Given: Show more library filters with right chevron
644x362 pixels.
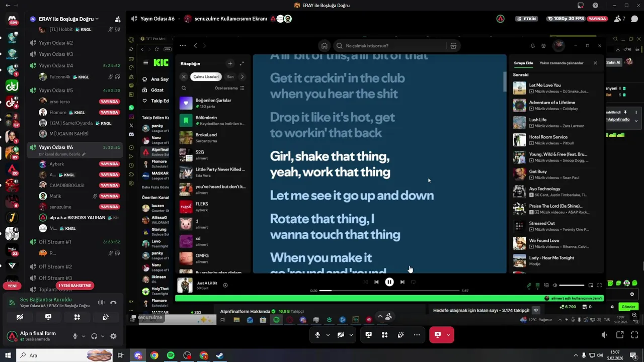Looking at the screenshot, I should (x=242, y=77).
